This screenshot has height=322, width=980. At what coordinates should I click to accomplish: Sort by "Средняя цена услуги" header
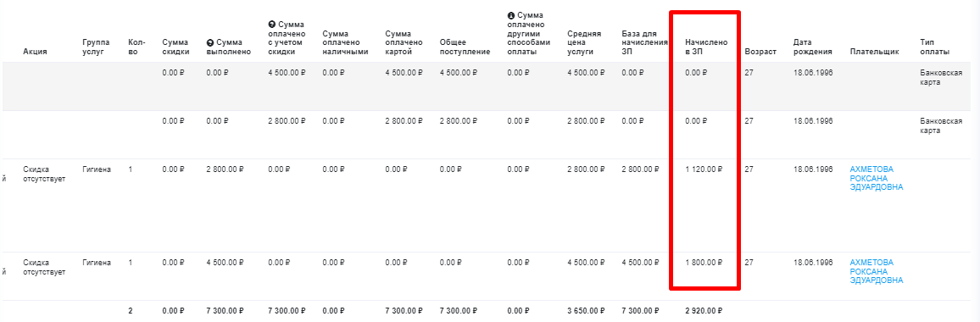click(584, 42)
